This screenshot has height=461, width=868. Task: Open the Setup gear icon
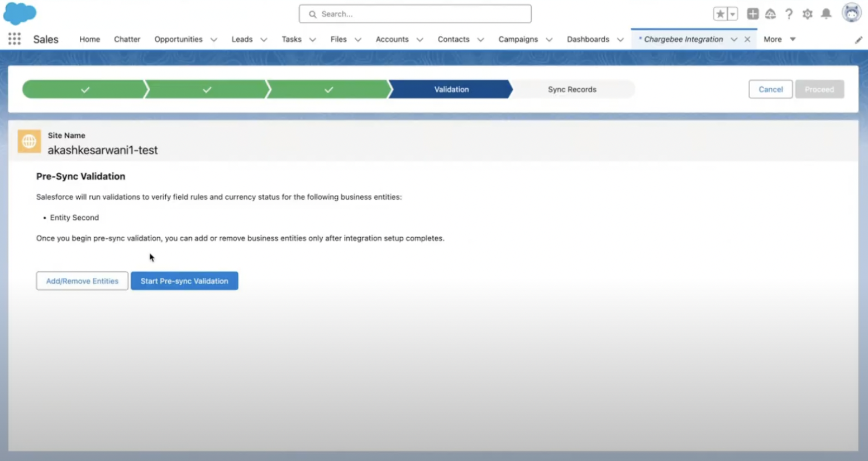pos(807,14)
